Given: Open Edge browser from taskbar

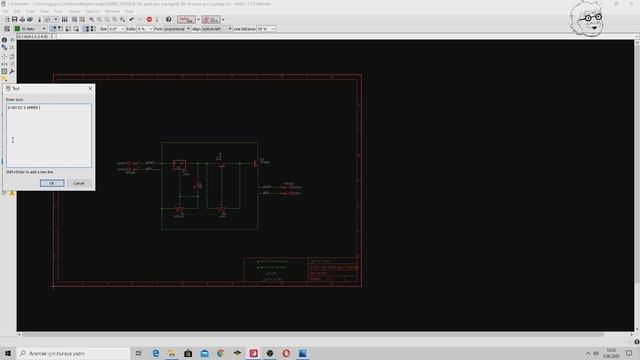Looking at the screenshot, I should (x=156, y=353).
